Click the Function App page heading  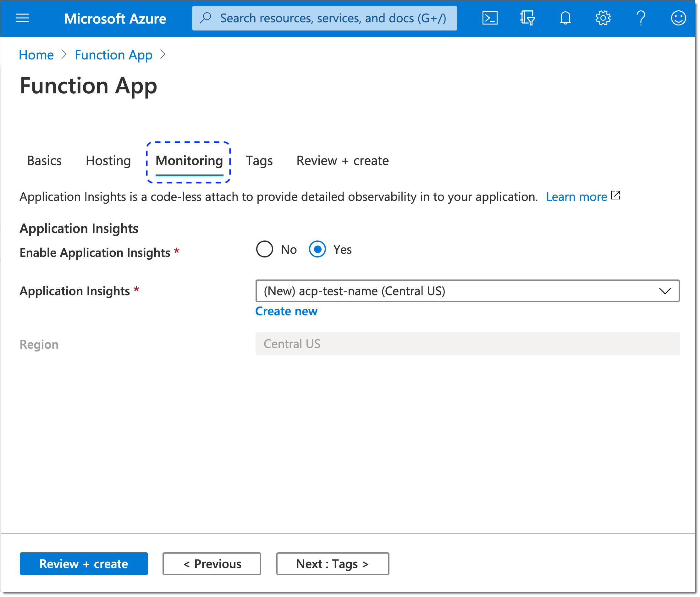89,86
